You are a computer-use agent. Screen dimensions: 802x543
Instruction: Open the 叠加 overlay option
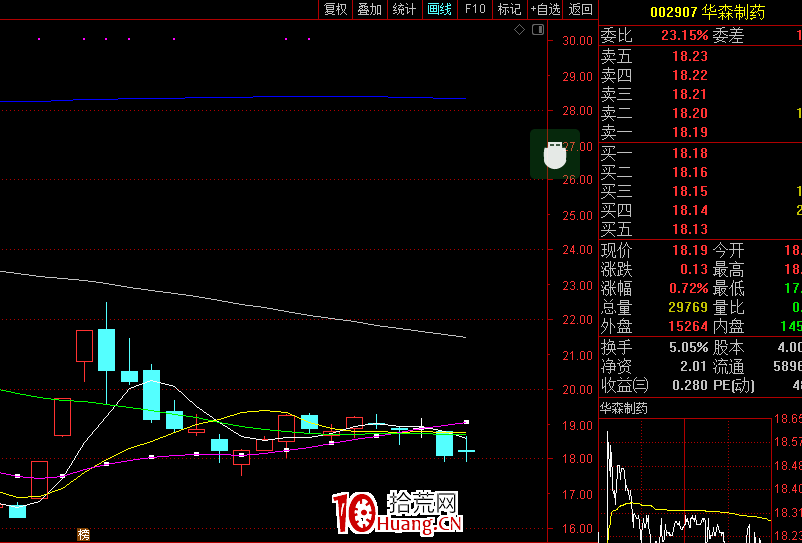[370, 9]
